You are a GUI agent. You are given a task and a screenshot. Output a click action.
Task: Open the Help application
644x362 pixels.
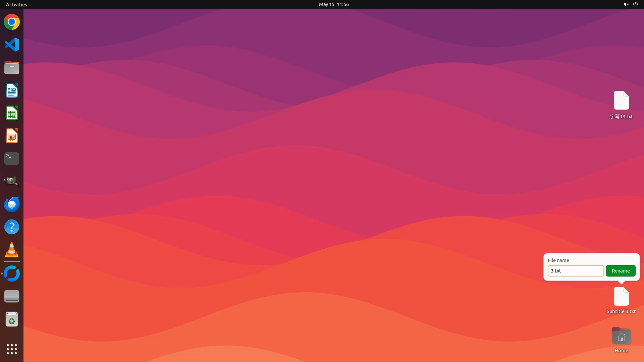pyautogui.click(x=12, y=227)
